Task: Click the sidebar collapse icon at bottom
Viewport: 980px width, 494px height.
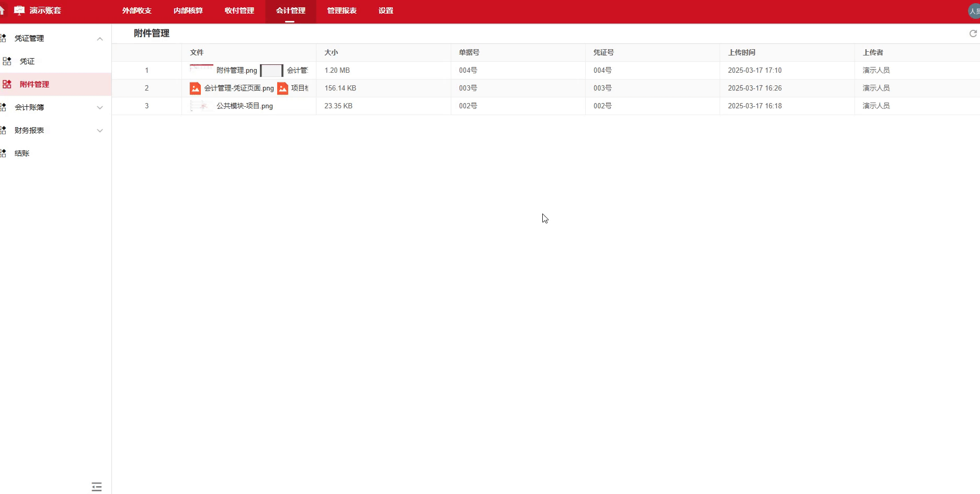Action: (x=97, y=487)
